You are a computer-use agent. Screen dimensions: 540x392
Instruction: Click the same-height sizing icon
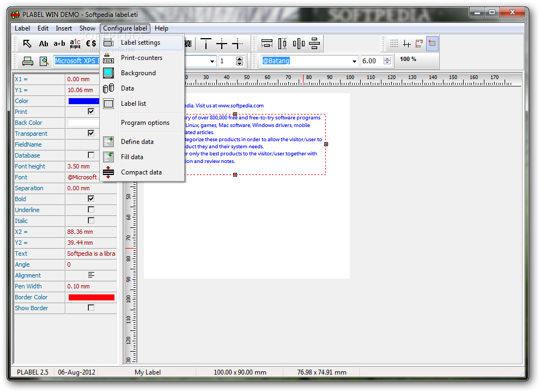[x=282, y=44]
